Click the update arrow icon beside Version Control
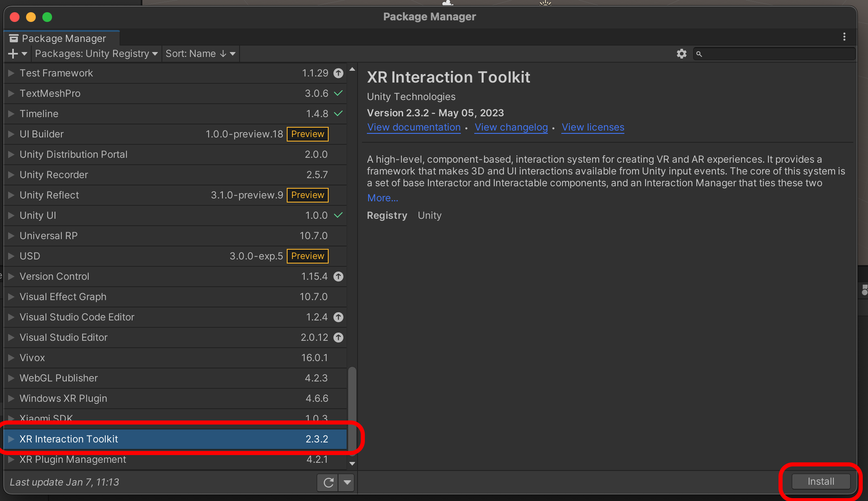This screenshot has width=868, height=501. [x=338, y=277]
